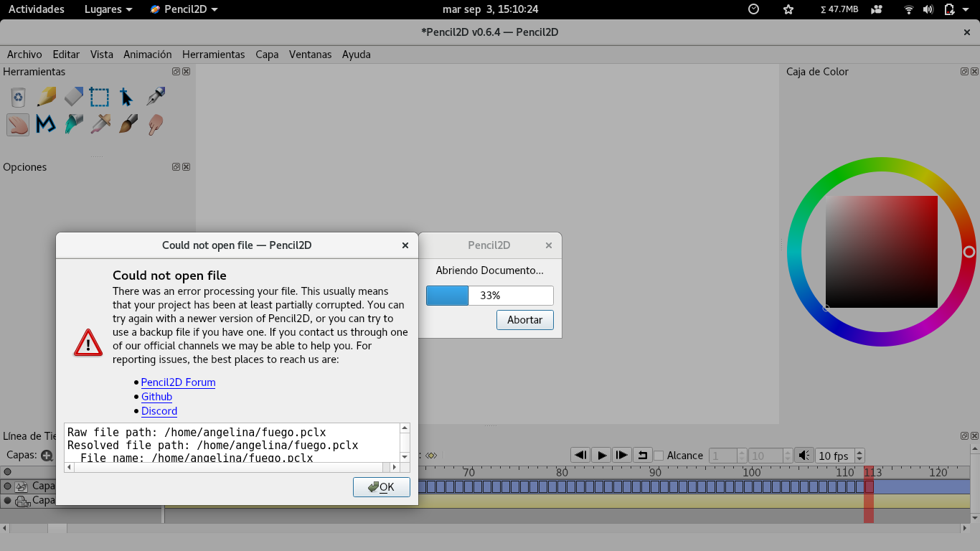Image resolution: width=980 pixels, height=551 pixels.
Task: Select the dashed rectangle Selection tool
Action: click(x=100, y=97)
